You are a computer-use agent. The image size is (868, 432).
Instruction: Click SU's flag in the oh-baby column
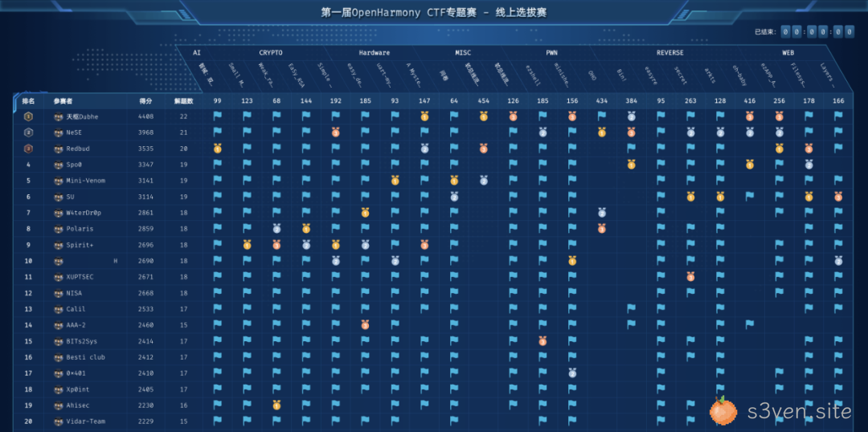(750, 196)
